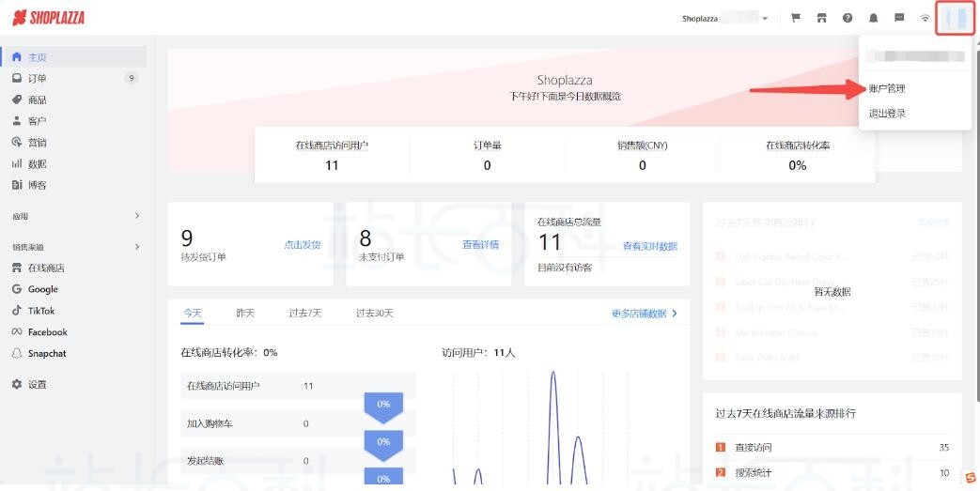Open the help question mark icon
Viewport: 980px width, 491px height.
click(x=848, y=18)
